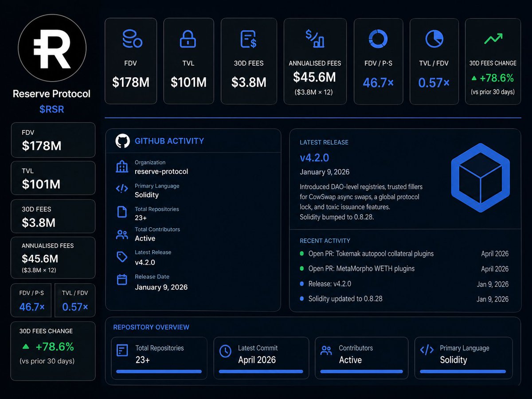Click the green dot beside MetaMorpho WETH PR
Viewport: 532px width, 399px height.
(x=302, y=269)
